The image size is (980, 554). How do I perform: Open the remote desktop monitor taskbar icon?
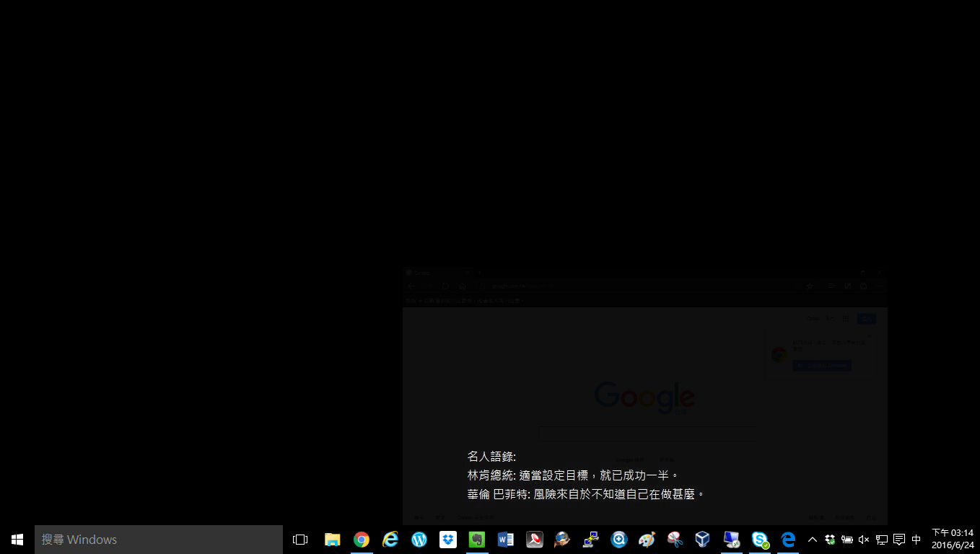[731, 540]
